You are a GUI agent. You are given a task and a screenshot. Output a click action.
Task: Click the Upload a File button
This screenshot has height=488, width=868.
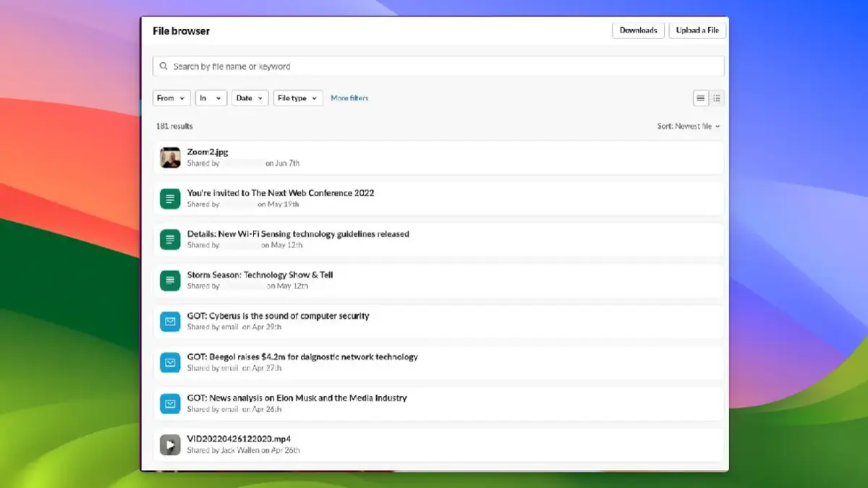pos(697,30)
